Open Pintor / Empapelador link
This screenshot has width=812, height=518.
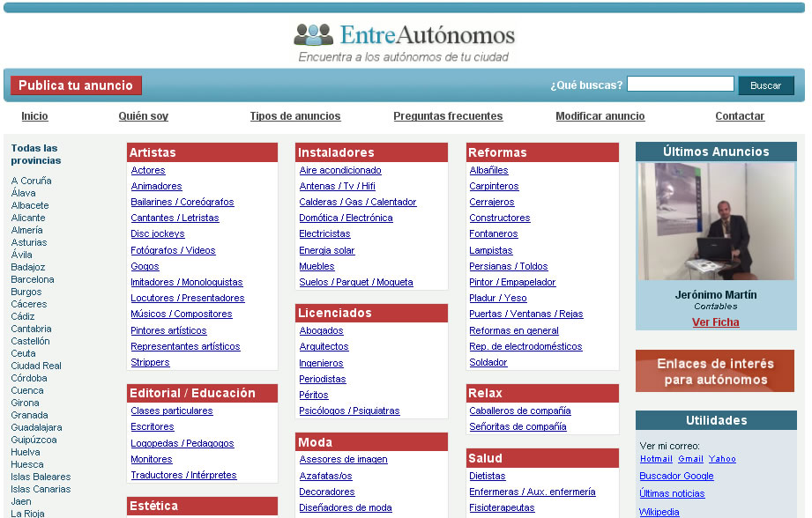(x=512, y=282)
